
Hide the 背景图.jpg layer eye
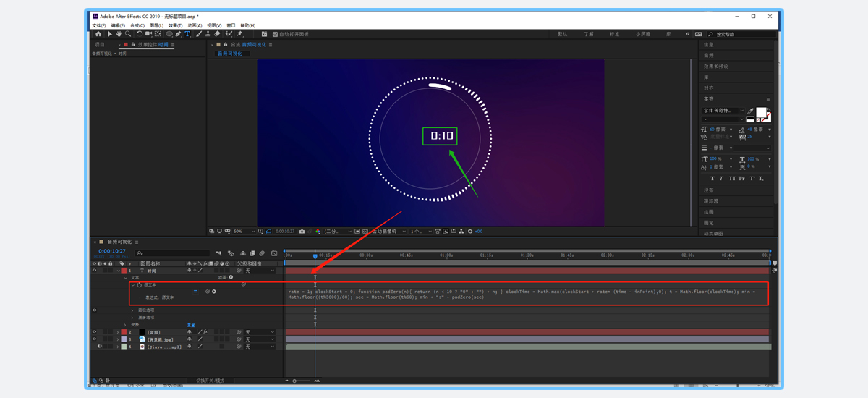94,339
